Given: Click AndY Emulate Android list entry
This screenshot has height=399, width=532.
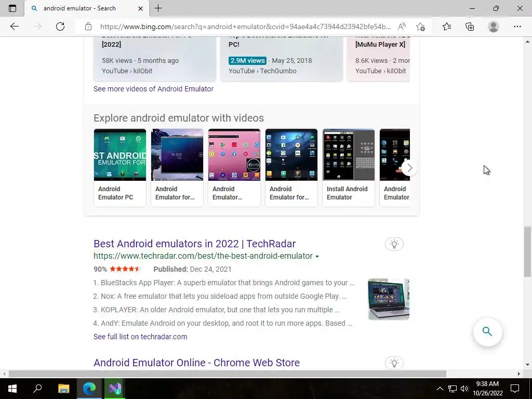Looking at the screenshot, I should tap(222, 323).
